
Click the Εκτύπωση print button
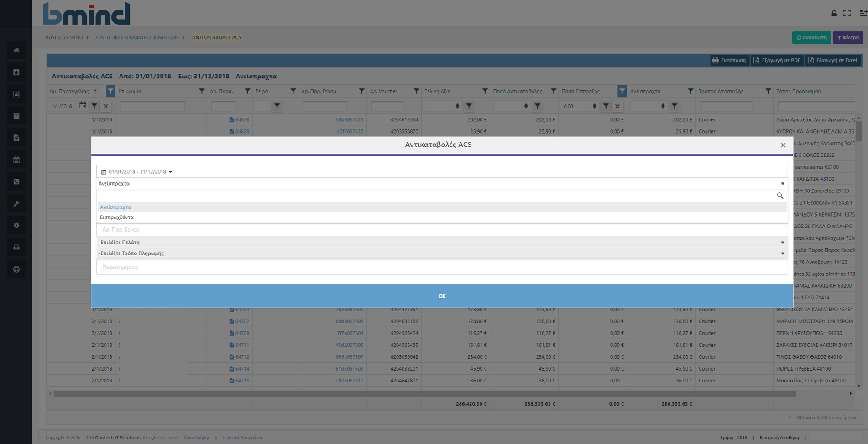pyautogui.click(x=729, y=60)
